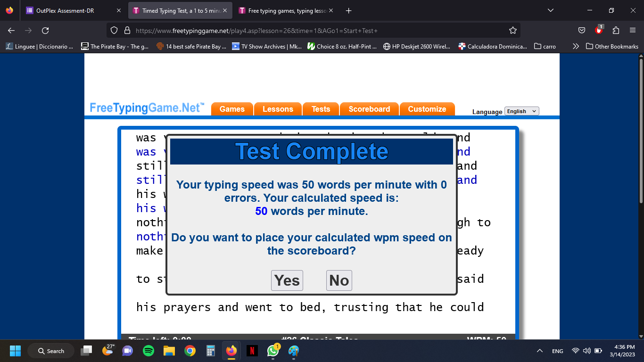Open the Calculator taskbar icon
This screenshot has height=362, width=644.
[211, 351]
